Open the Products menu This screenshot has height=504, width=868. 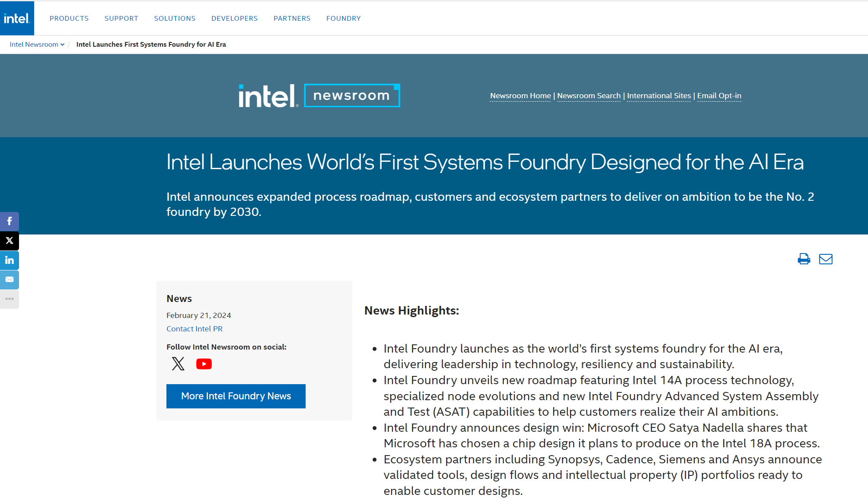tap(69, 19)
